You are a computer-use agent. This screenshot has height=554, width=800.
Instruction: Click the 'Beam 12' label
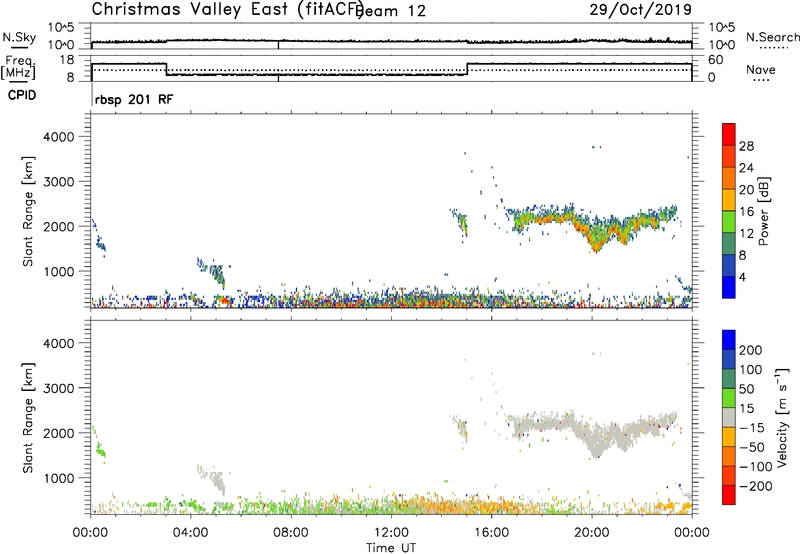392,11
